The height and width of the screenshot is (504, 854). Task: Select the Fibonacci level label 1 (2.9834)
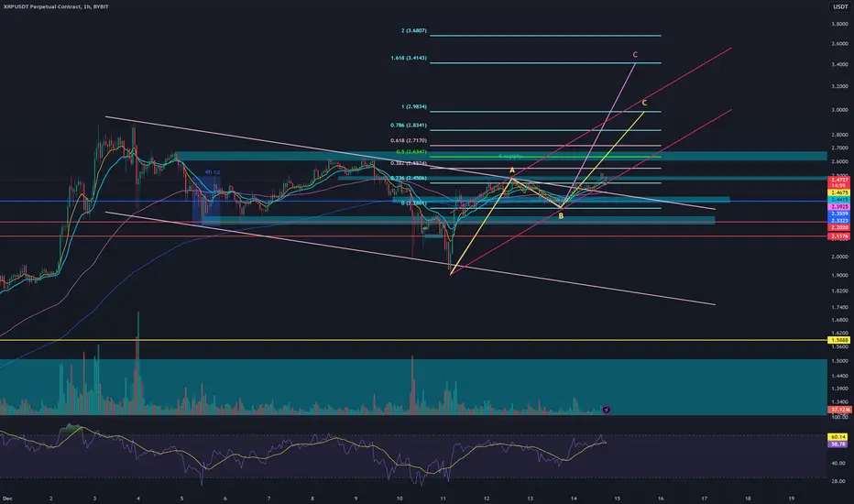(414, 107)
